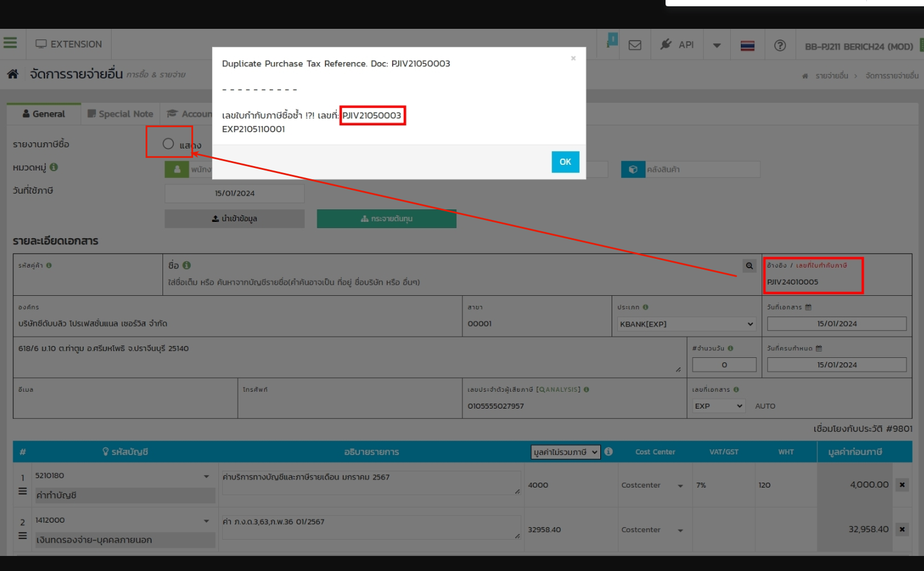924x571 pixels.
Task: Open the notifications bell icon
Action: coord(611,42)
